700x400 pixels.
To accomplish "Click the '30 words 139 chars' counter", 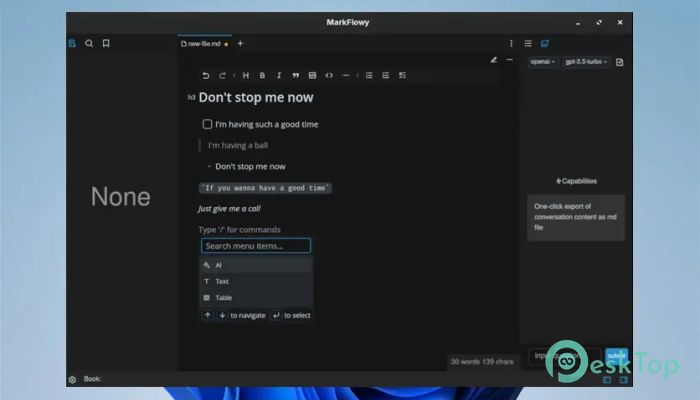I will click(482, 362).
